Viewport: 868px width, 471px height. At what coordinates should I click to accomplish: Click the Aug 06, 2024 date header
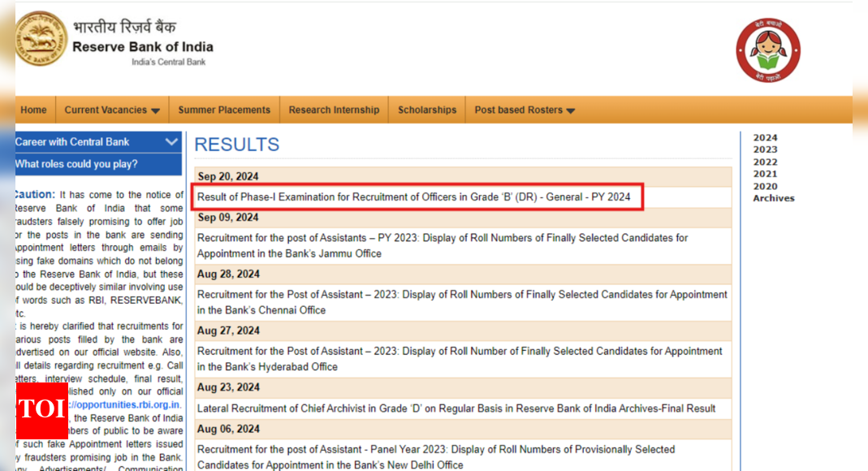coord(228,429)
